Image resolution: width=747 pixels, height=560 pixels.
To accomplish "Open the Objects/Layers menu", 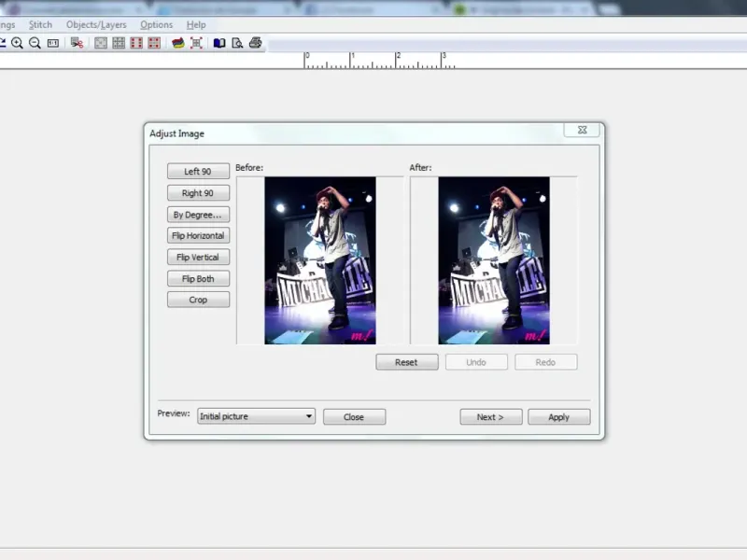I will pyautogui.click(x=96, y=24).
